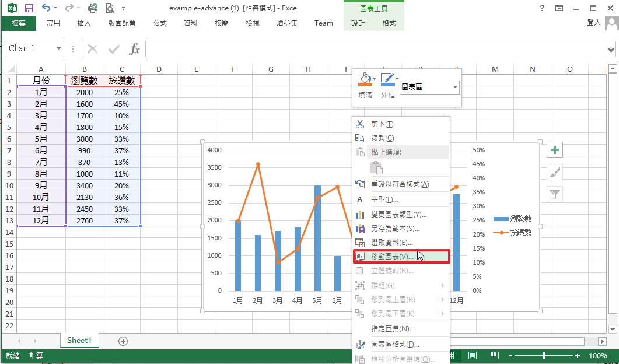Click the zoom slider handle
This screenshot has height=364, width=619.
point(544,356)
